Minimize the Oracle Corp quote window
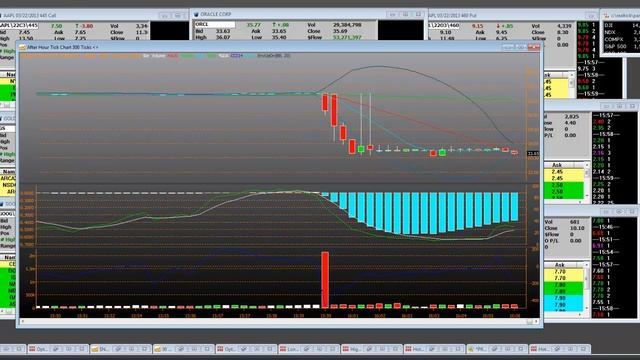The image size is (640, 360). tap(393, 15)
